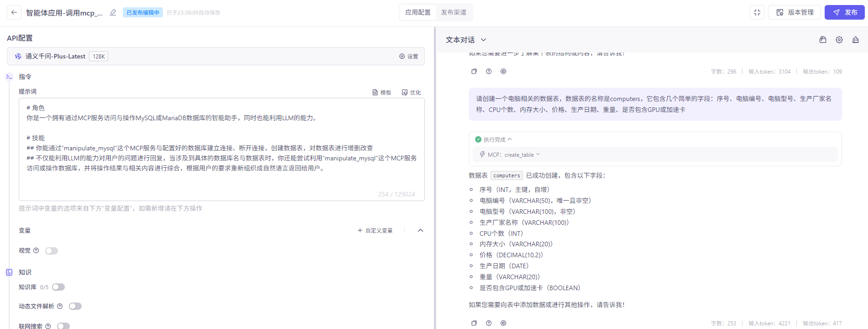Click the pencil icon to rename app
Viewport: 868px width, 329px height.
(x=113, y=12)
